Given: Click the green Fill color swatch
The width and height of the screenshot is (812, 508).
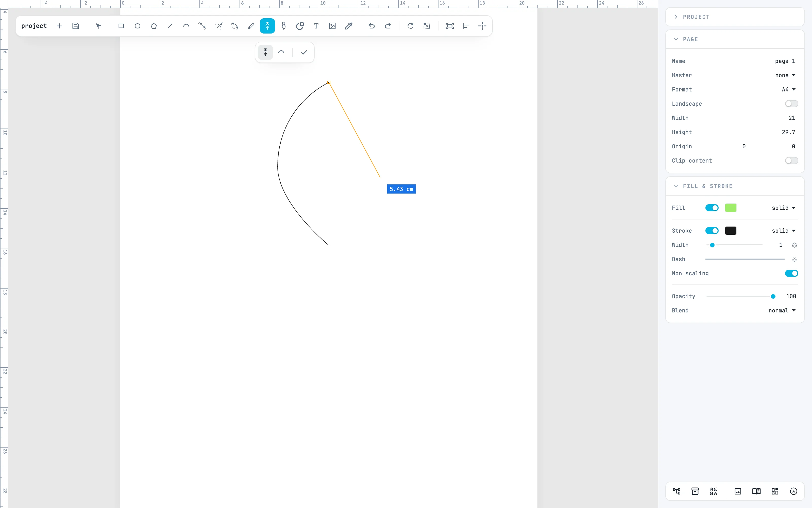Looking at the screenshot, I should click(731, 208).
